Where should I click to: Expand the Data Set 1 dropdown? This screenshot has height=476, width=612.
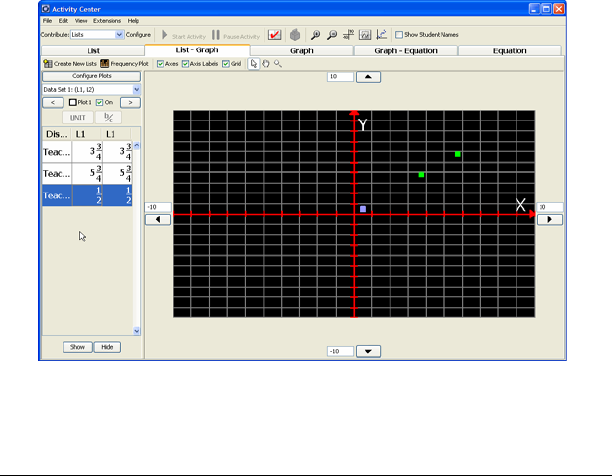(x=137, y=89)
